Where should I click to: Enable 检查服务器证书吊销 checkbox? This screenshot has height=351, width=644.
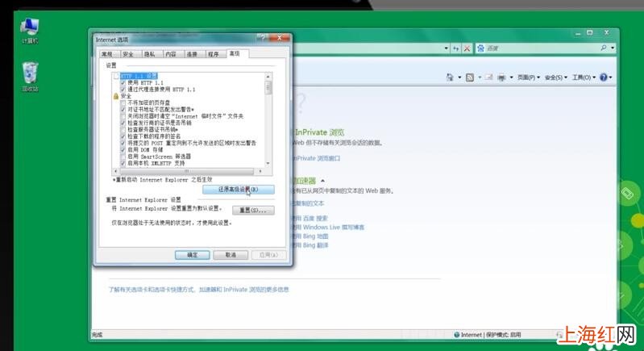point(123,129)
